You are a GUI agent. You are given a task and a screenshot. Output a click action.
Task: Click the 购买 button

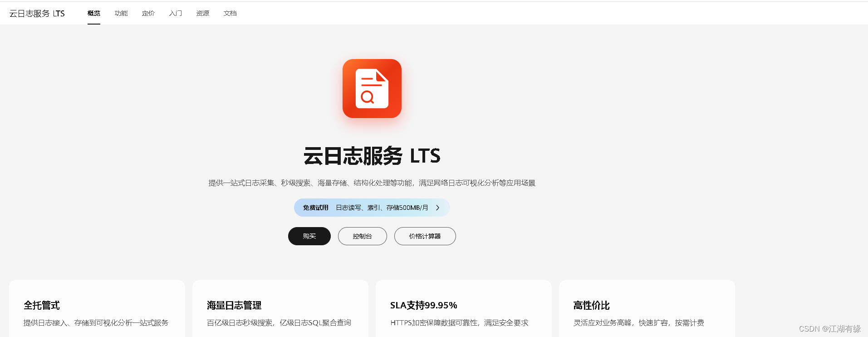point(309,236)
